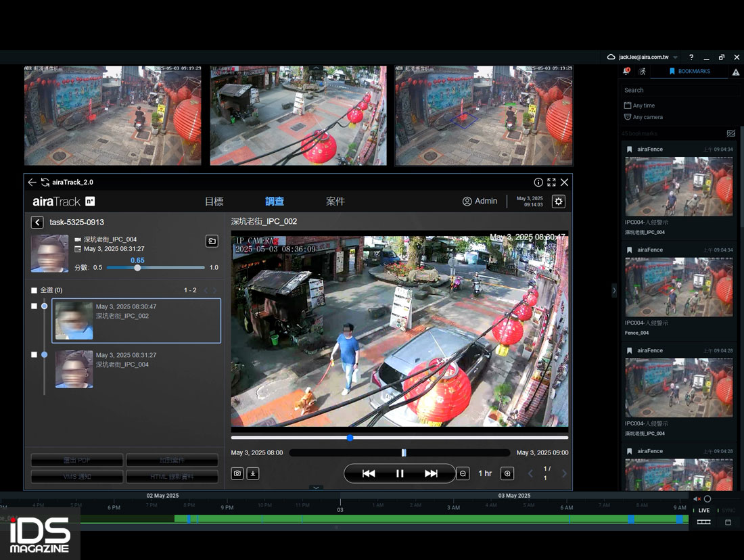Screen dimensions: 744x560
Task: Open the motion events walking-person tab
Action: [642, 71]
